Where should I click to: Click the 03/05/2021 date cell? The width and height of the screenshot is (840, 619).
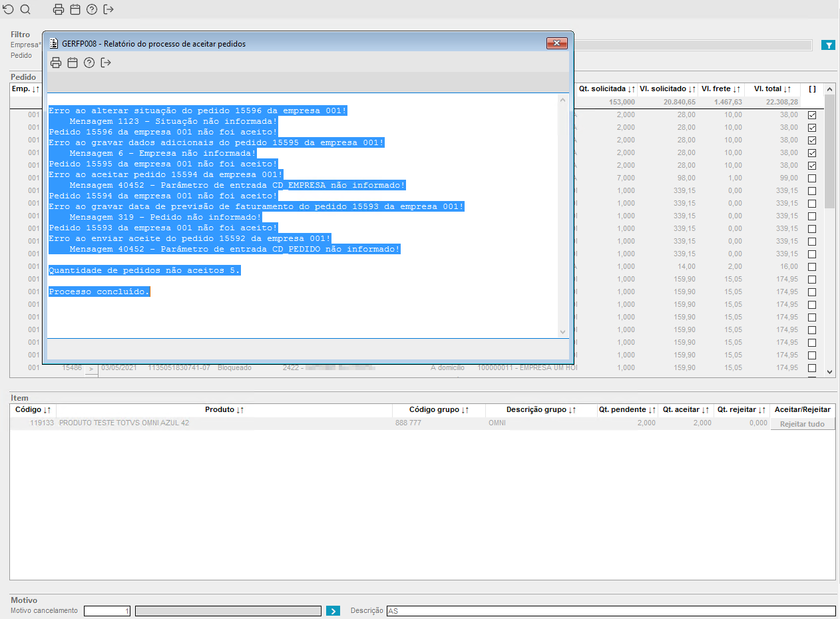(118, 367)
